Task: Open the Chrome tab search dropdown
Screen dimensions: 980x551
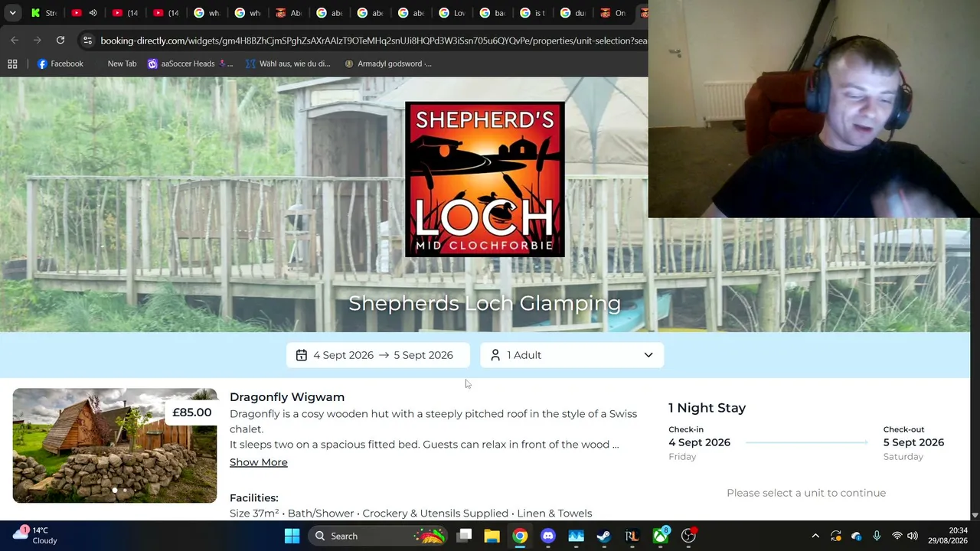Action: pyautogui.click(x=12, y=12)
